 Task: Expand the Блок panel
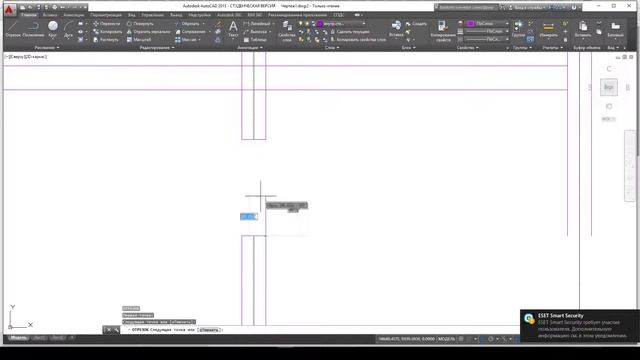[x=408, y=48]
